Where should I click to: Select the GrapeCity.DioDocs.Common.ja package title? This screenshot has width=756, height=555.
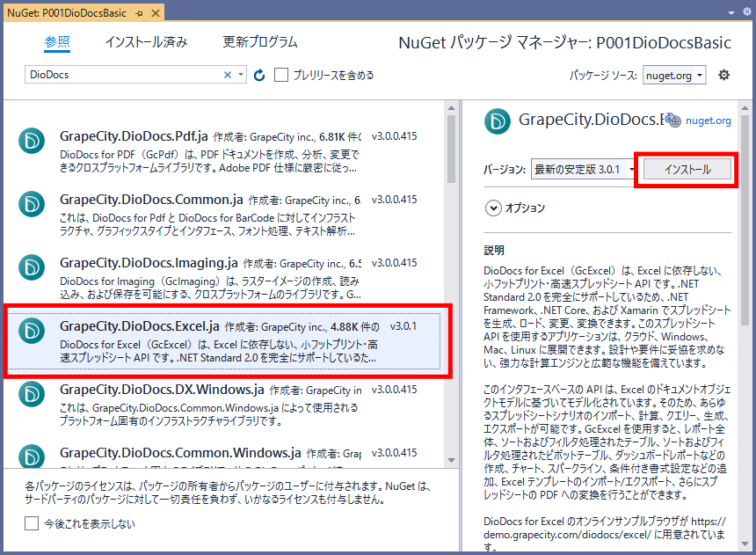pos(151,200)
